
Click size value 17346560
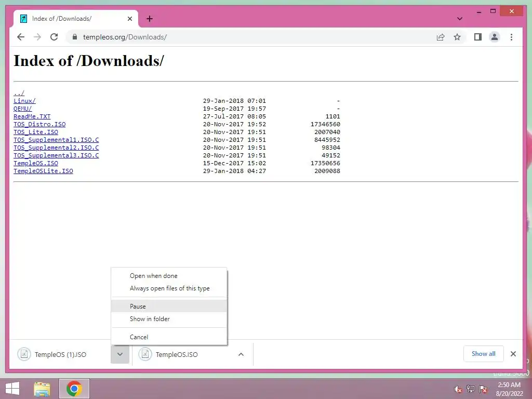point(325,124)
